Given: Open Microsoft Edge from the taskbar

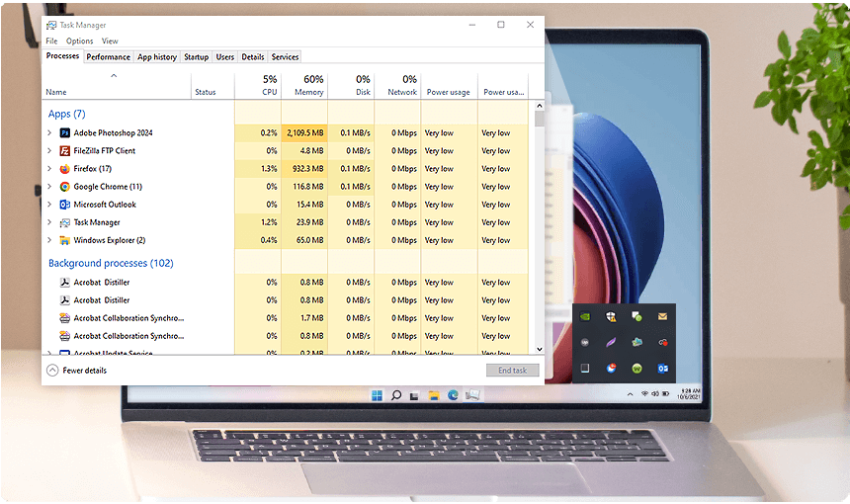Looking at the screenshot, I should (x=453, y=395).
